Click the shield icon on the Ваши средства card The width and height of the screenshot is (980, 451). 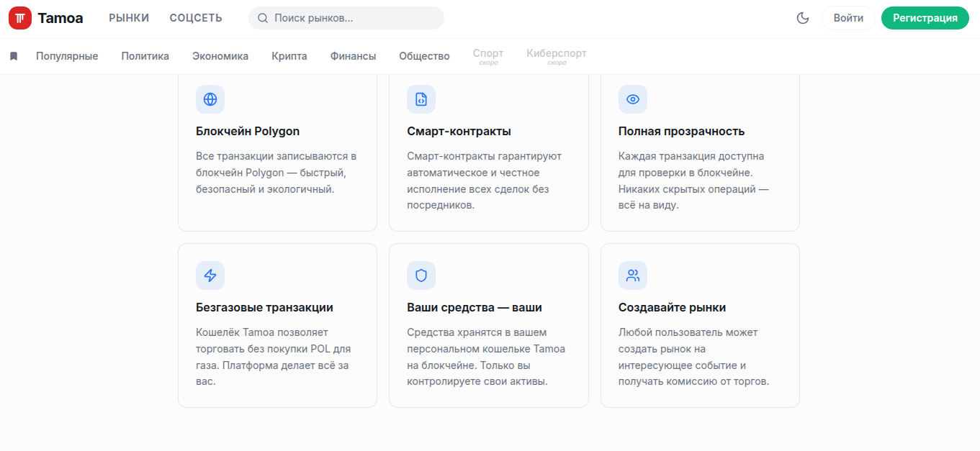click(421, 275)
